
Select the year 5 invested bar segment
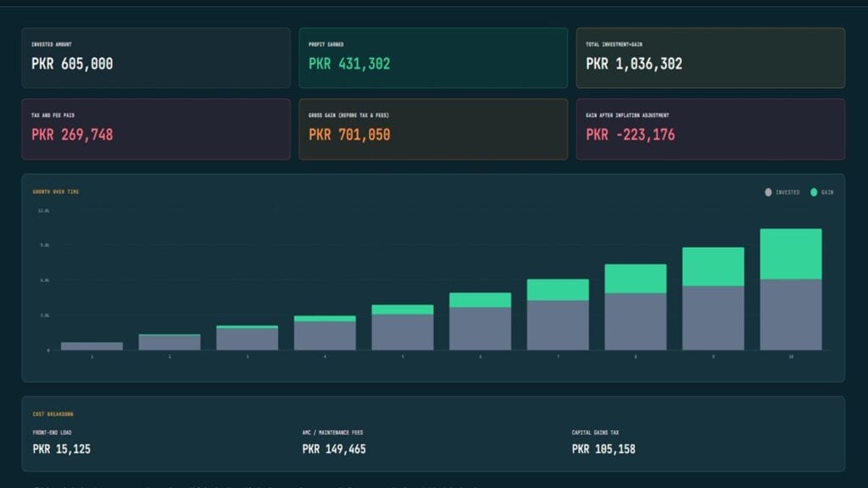point(403,332)
